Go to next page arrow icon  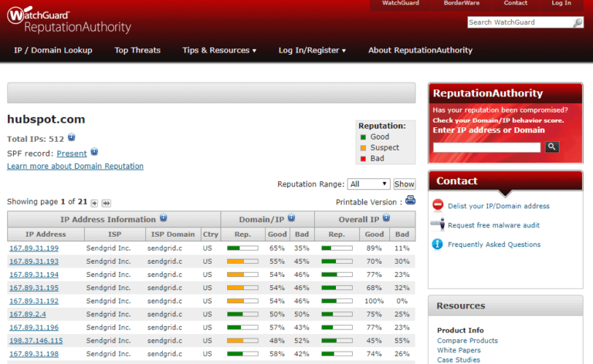click(94, 203)
